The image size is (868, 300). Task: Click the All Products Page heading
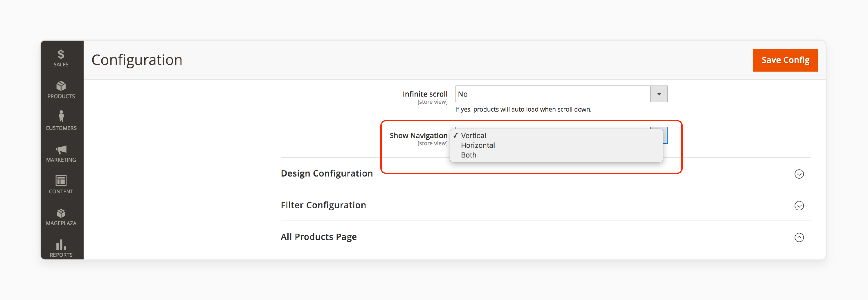(x=318, y=237)
